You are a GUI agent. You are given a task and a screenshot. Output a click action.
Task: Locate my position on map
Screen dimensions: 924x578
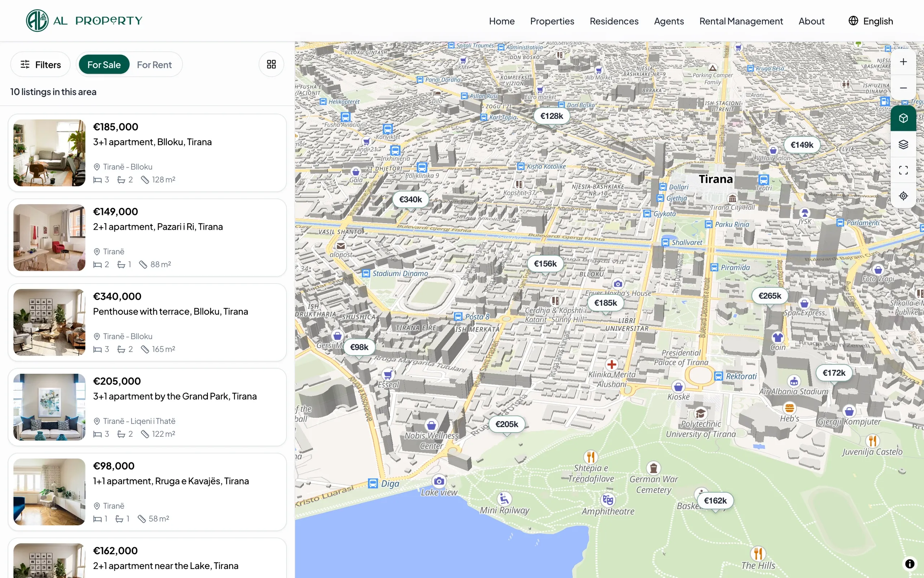[x=903, y=196]
